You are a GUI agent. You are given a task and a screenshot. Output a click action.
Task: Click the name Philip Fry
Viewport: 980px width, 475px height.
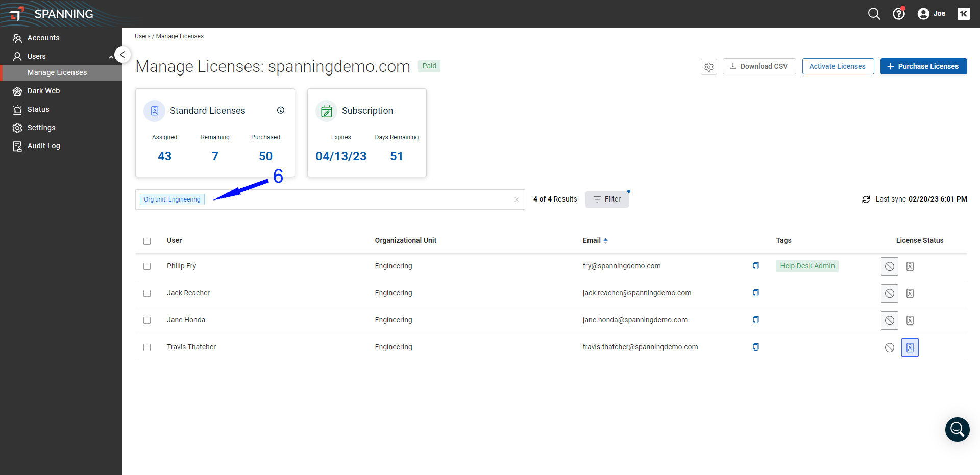point(181,266)
